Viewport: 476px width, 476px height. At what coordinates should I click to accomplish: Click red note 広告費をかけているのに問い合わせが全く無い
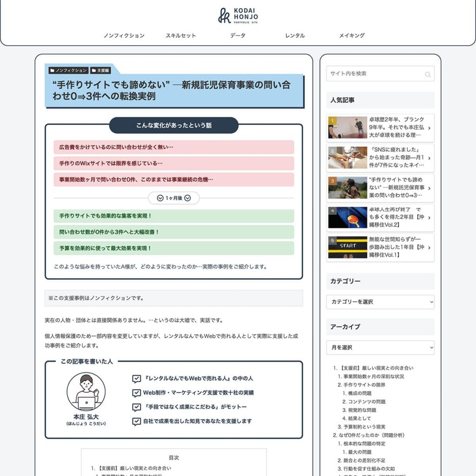pyautogui.click(x=174, y=147)
